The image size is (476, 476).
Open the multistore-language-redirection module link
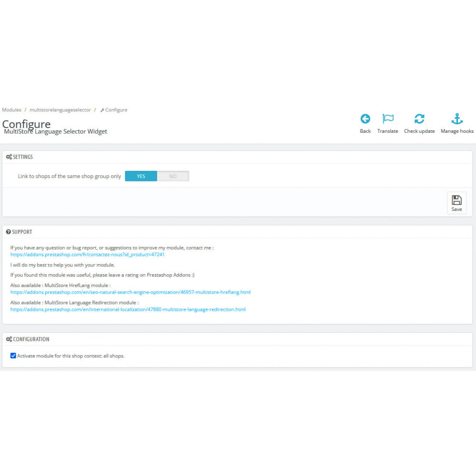coord(128,309)
